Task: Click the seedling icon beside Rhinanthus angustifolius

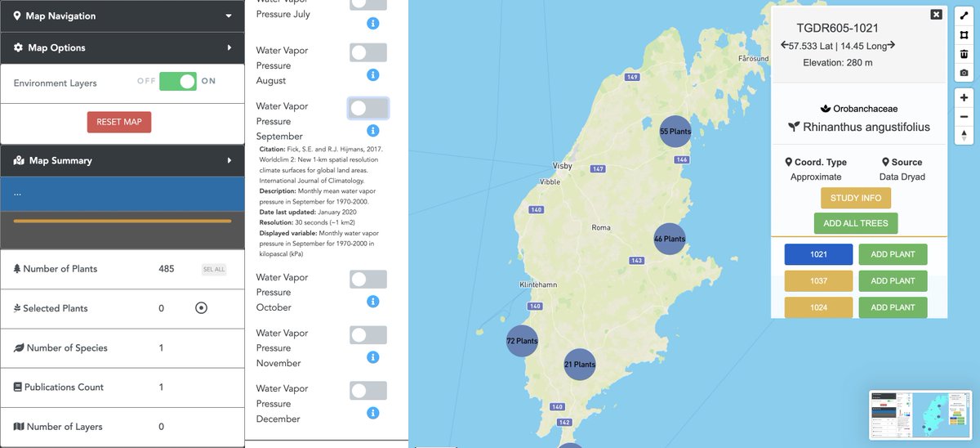Action: 793,127
